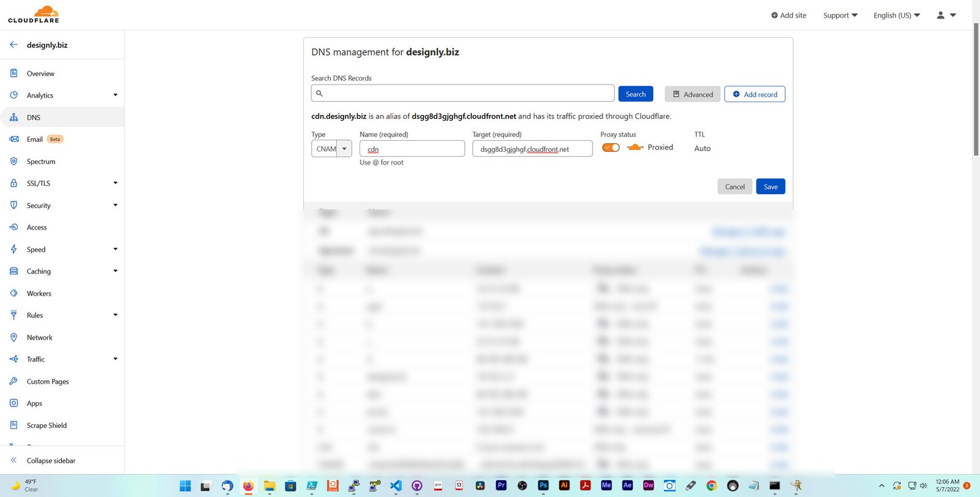Open the Support menu
980x497 pixels.
840,15
